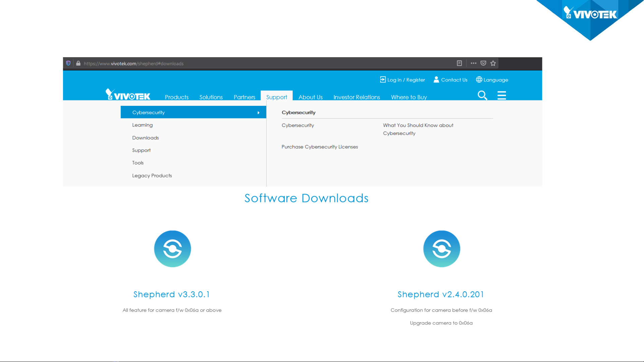Image resolution: width=644 pixels, height=362 pixels.
Task: Select the Support navigation tab
Action: (277, 97)
